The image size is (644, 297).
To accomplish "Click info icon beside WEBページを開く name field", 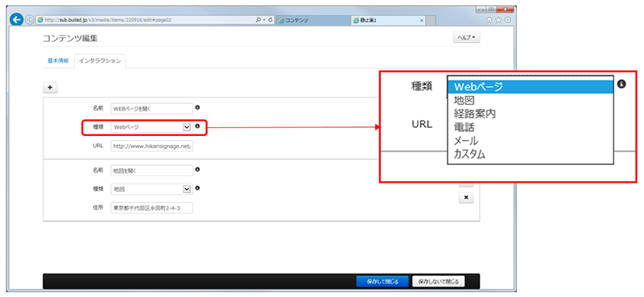I will pos(197,108).
